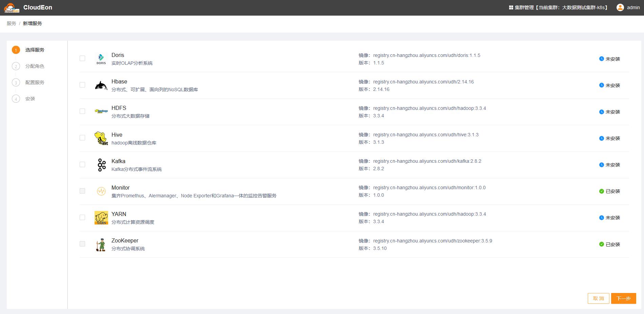Viewport: 644px width, 314px height.
Task: Click the Doris service logo
Action: [101, 59]
